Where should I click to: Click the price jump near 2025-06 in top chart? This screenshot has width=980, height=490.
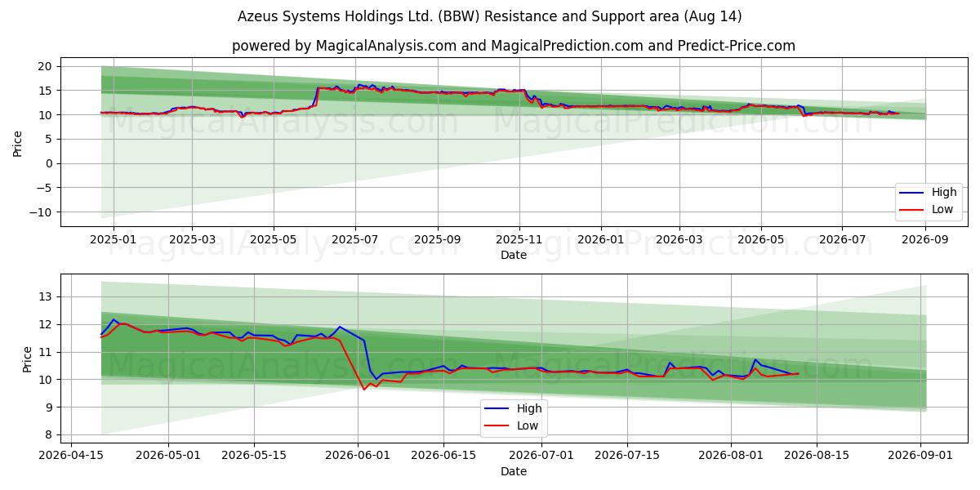[317, 96]
